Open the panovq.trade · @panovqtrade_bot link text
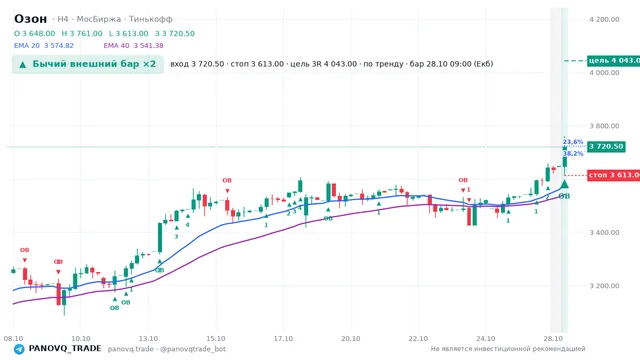Image resolution: width=640 pixels, height=360 pixels. tap(167, 349)
